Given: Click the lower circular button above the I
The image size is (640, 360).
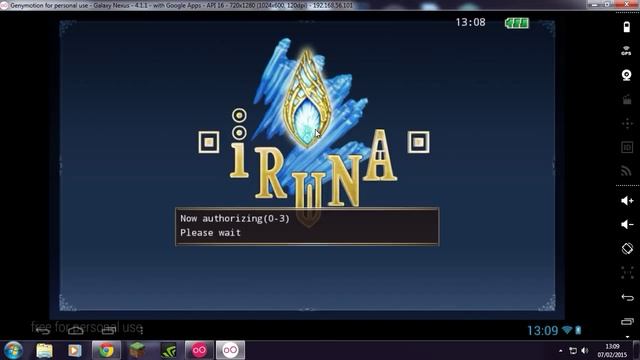Looking at the screenshot, I should [x=239, y=133].
